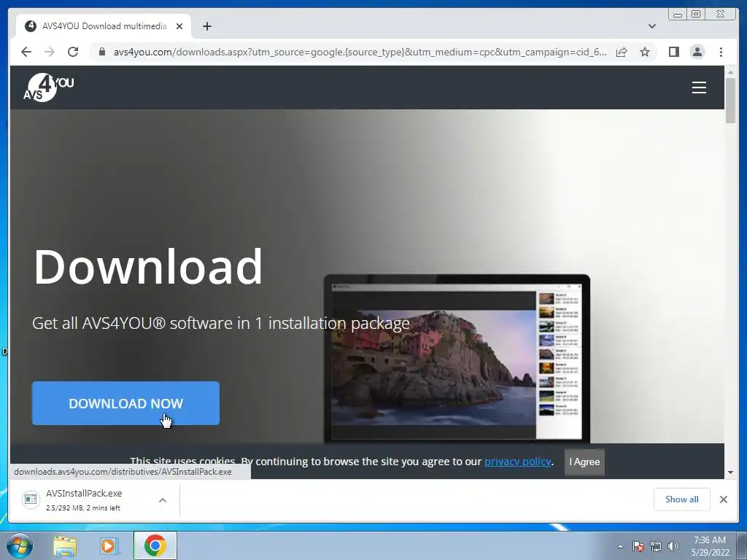Image resolution: width=747 pixels, height=560 pixels.
Task: Open the Action Center flag icon
Action: click(638, 546)
